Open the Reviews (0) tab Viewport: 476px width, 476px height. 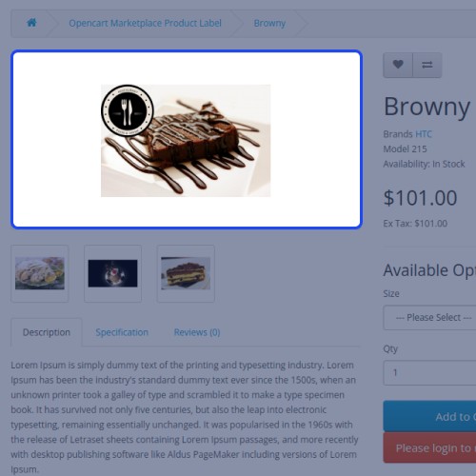(x=197, y=332)
